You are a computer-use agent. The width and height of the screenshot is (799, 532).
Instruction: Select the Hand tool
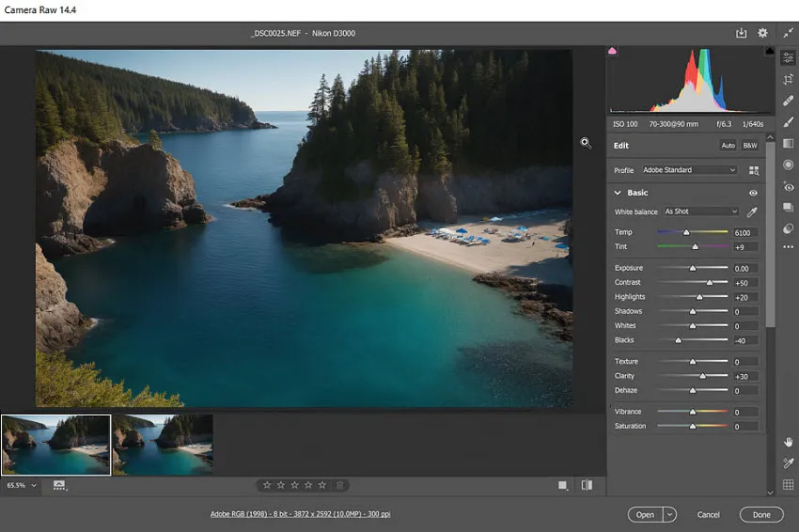[x=788, y=442]
